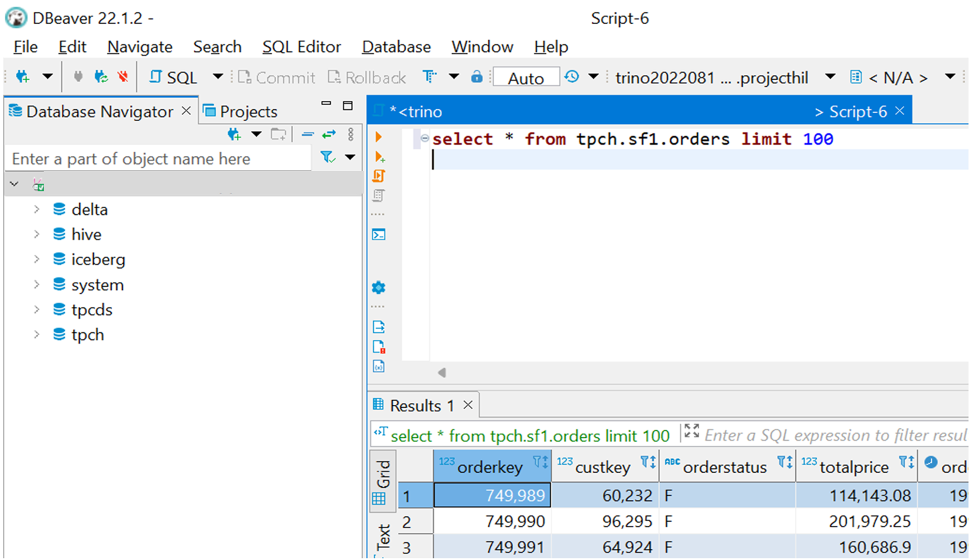Expand the delta catalog in navigator
Screen dimensions: 973x560
(x=36, y=209)
